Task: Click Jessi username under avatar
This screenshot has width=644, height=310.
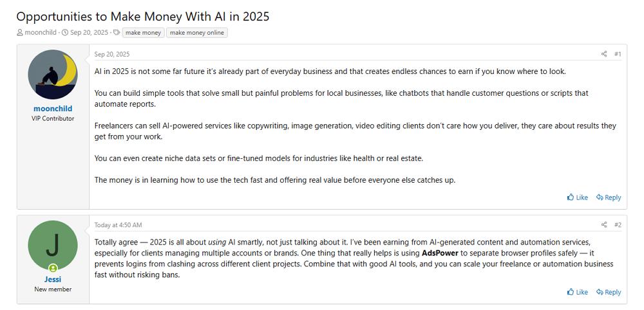Action: click(53, 280)
